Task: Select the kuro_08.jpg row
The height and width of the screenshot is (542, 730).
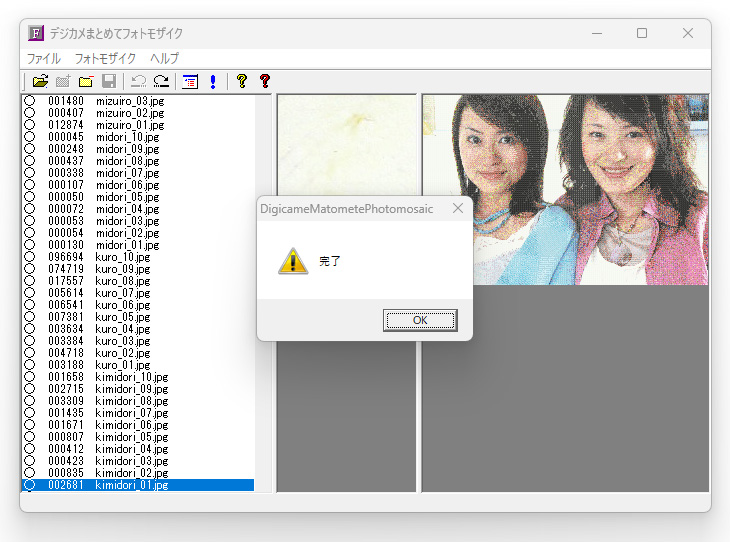Action: (138, 281)
